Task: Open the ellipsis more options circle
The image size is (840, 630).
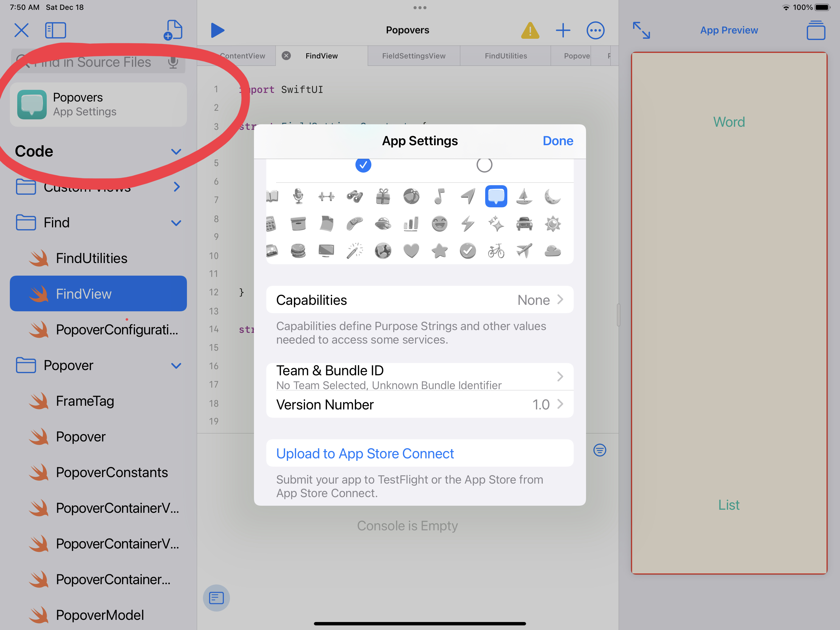Action: pyautogui.click(x=595, y=30)
